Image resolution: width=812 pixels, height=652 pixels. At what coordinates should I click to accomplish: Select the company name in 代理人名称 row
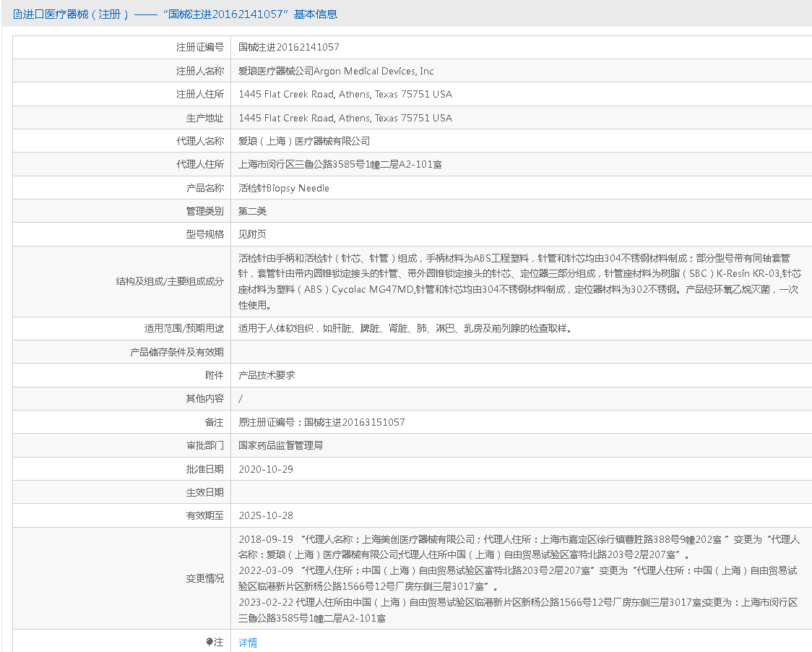pos(304,141)
